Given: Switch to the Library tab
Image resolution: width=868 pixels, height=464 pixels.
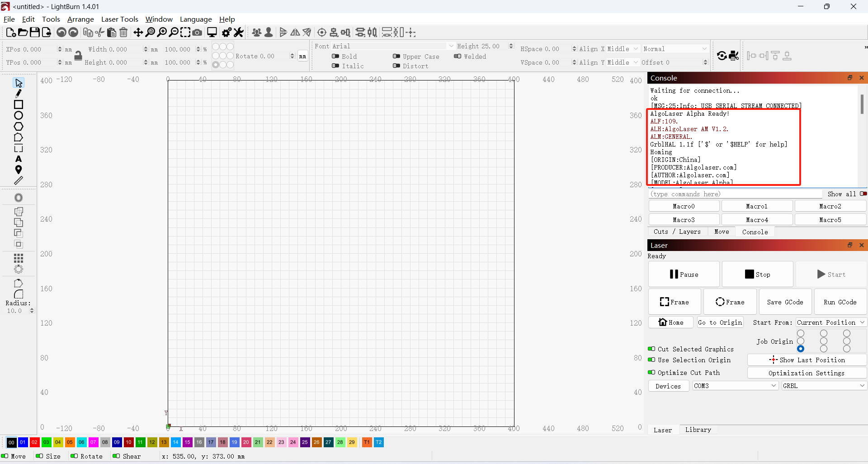Looking at the screenshot, I should [x=698, y=430].
